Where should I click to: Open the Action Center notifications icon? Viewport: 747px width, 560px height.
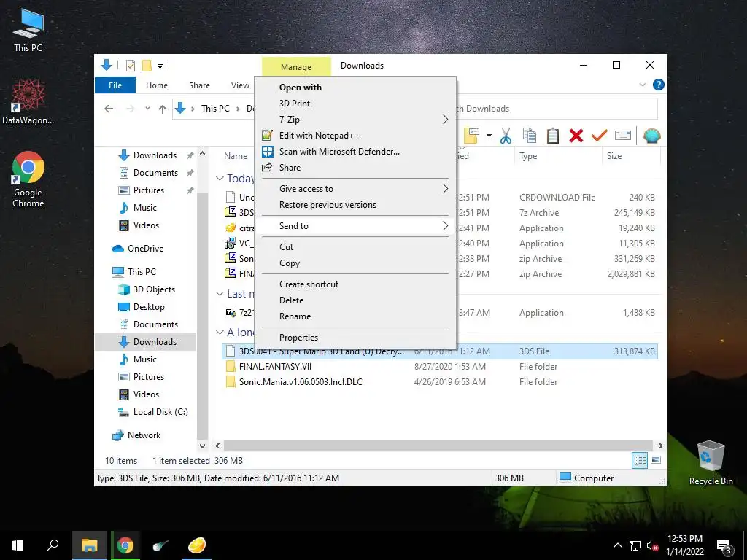[x=724, y=547]
